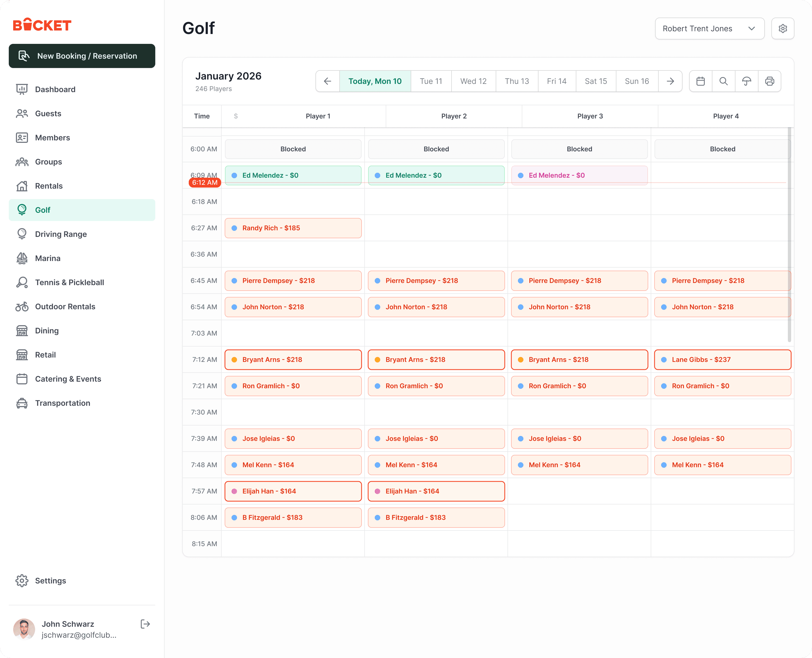Screen dimensions: 812x658
Task: Open the Randy Rich $185 booking
Action: click(293, 228)
